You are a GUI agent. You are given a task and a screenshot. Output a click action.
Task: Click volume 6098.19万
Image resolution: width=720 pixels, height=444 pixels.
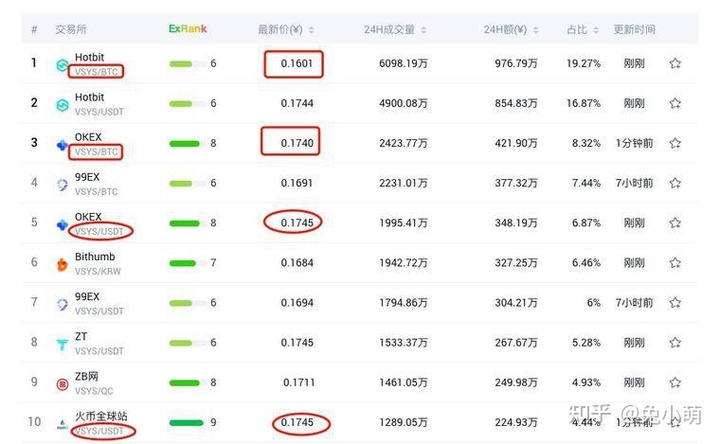tap(403, 63)
